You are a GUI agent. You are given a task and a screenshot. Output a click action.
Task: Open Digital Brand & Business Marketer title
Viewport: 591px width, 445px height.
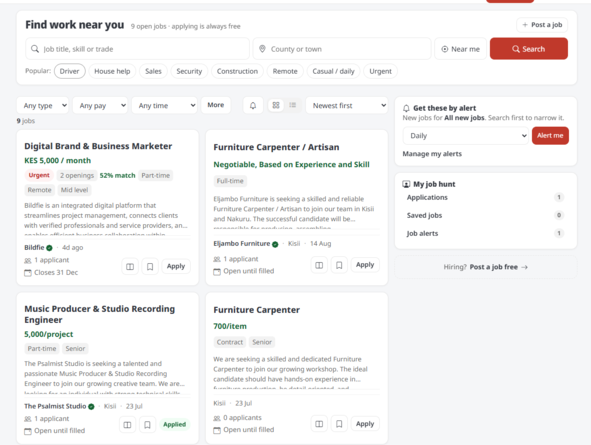(98, 146)
